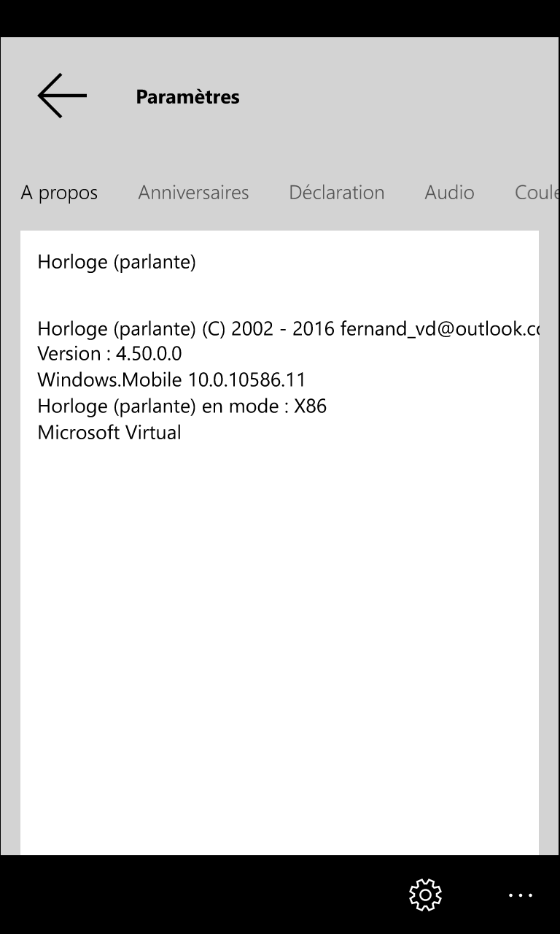
Task: Select the partially visible Coule tab
Action: pos(536,193)
